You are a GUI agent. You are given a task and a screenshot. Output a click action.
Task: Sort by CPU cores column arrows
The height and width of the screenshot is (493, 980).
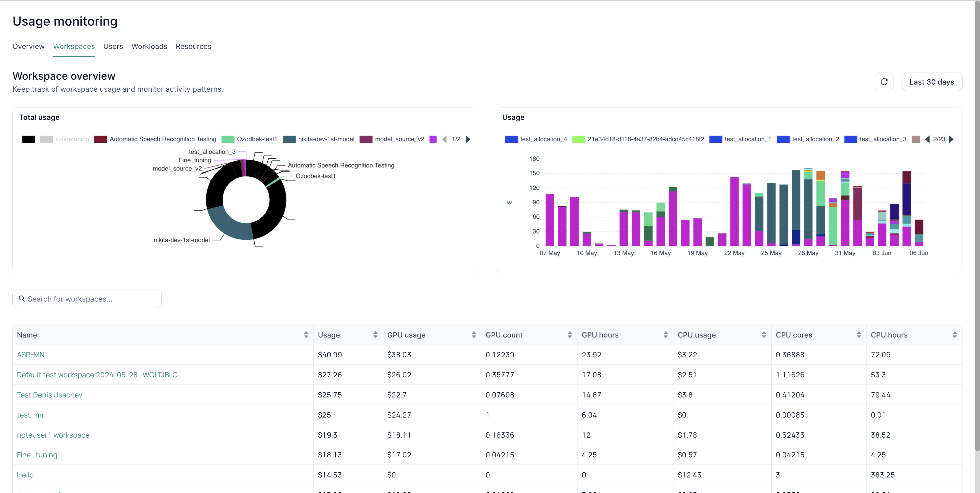click(x=859, y=335)
